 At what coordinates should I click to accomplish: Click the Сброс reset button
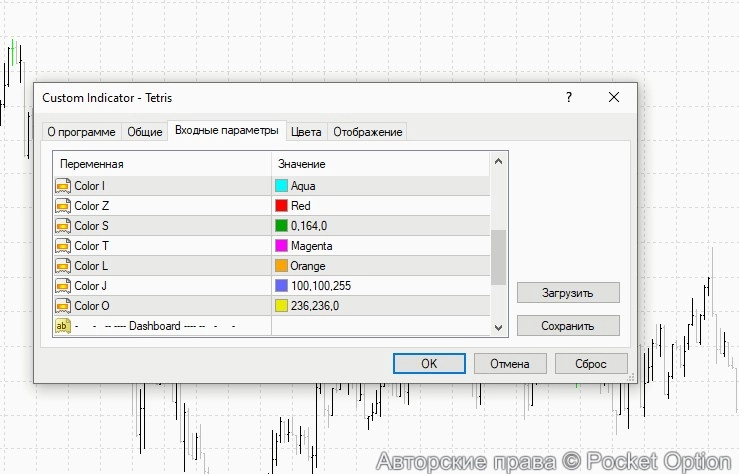[x=590, y=364]
